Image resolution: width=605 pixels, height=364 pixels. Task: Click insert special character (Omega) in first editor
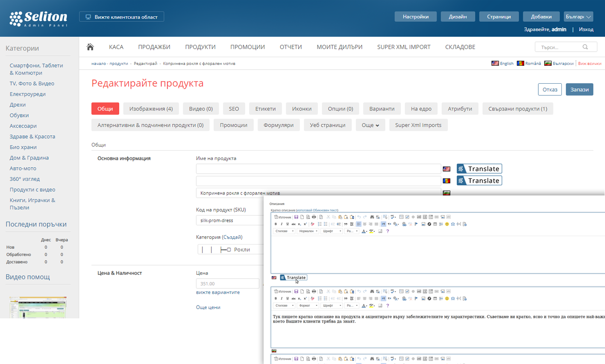pyautogui.click(x=453, y=224)
